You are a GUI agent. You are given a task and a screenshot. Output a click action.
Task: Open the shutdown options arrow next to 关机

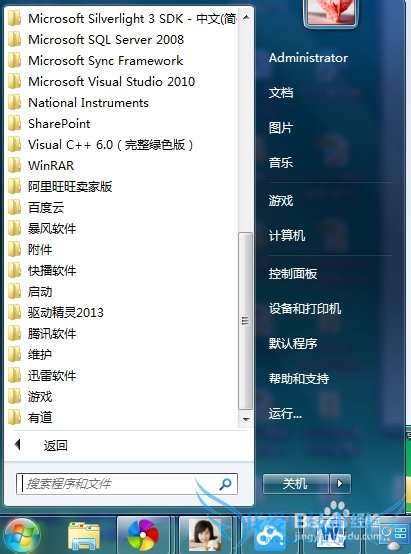point(340,484)
